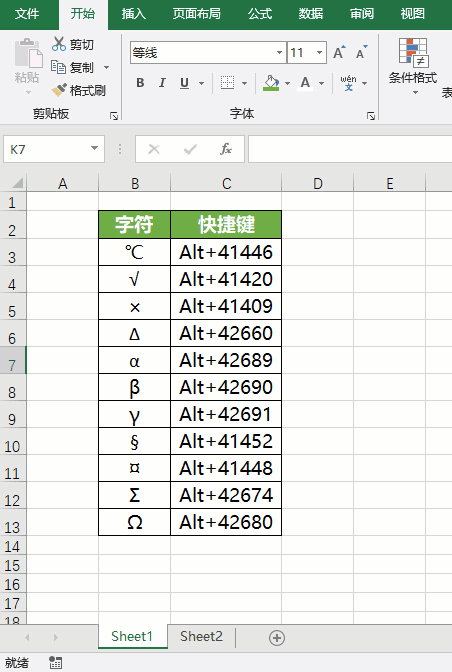Select the cell with √ symbol
This screenshot has height=672, width=452.
[135, 279]
